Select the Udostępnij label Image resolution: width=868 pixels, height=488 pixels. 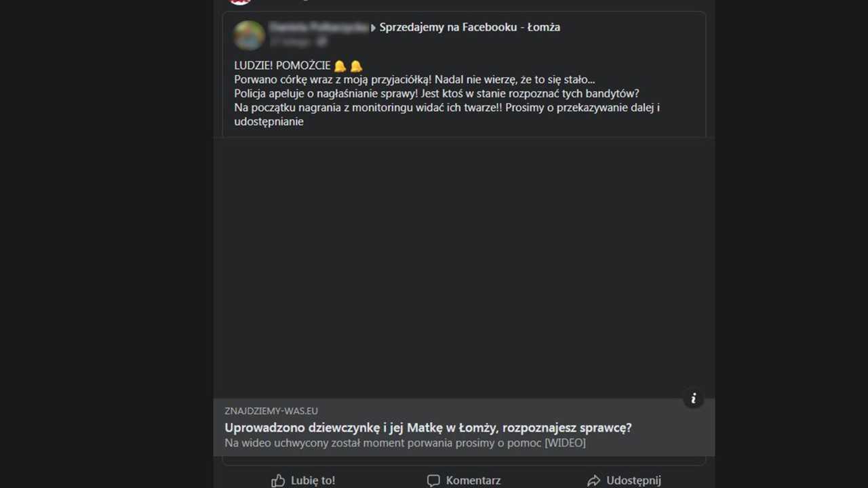(x=633, y=481)
